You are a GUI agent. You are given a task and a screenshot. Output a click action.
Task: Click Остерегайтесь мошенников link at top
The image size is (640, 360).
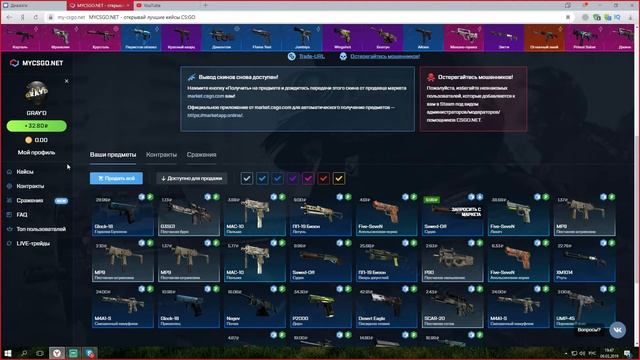pos(385,56)
